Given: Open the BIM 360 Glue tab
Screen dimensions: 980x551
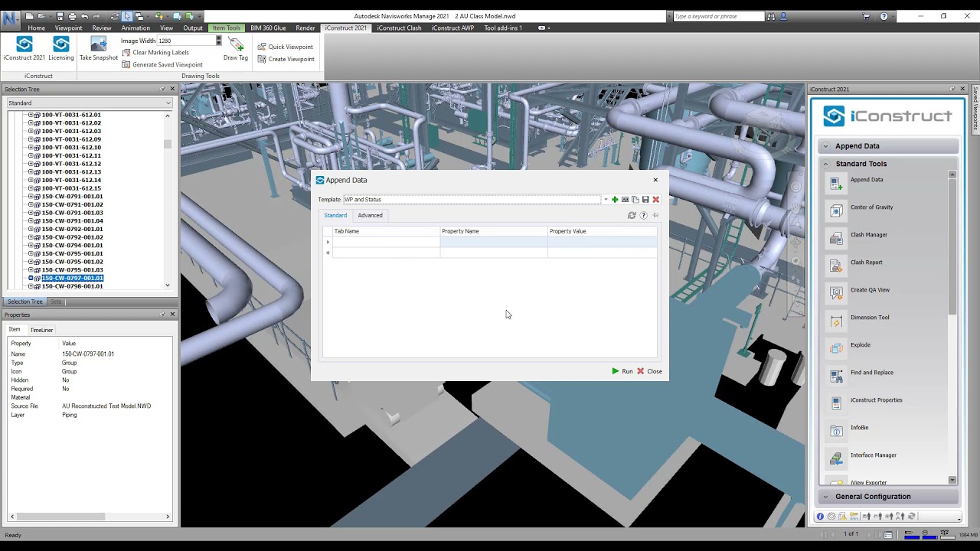Looking at the screenshot, I should point(268,28).
